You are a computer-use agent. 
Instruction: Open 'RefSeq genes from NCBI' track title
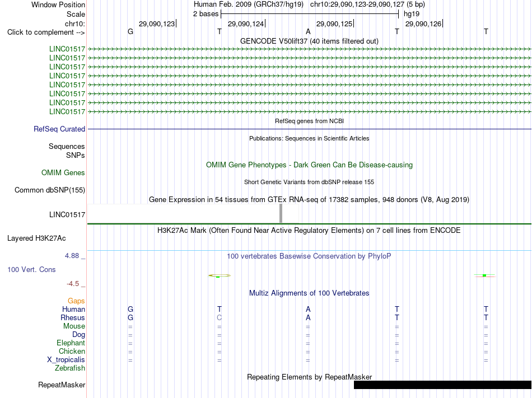(x=309, y=121)
